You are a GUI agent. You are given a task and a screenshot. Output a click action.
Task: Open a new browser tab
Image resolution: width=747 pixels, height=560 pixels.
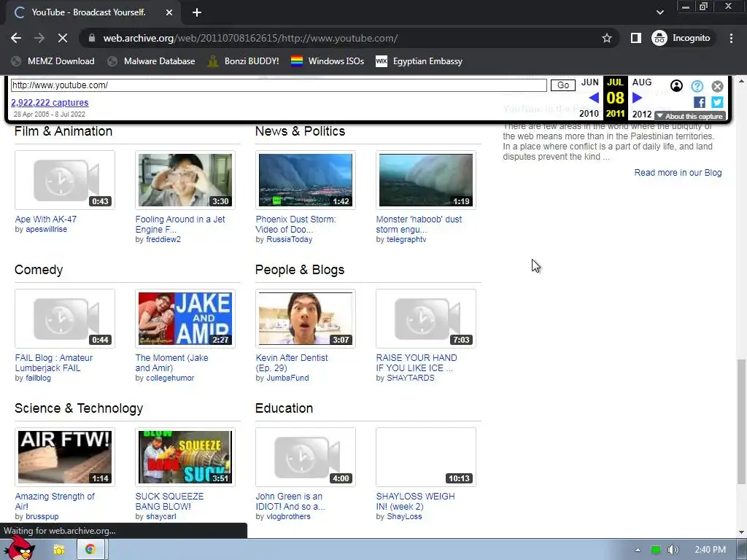pos(197,12)
